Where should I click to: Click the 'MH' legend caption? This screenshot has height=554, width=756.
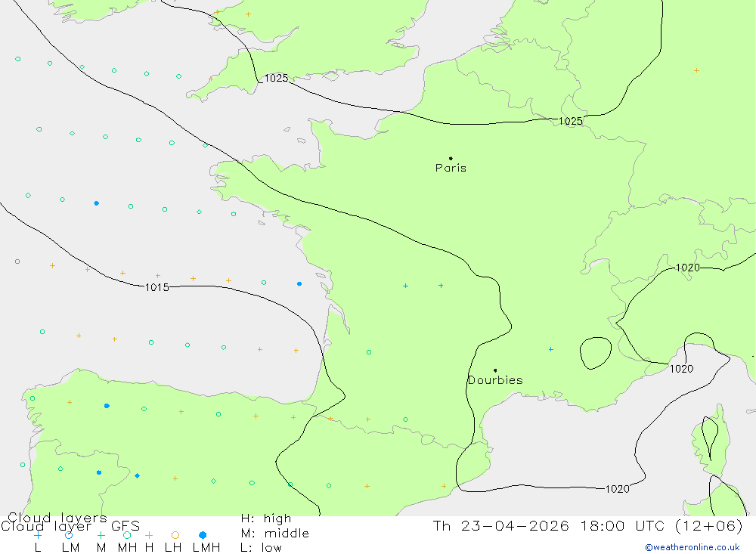point(127,548)
